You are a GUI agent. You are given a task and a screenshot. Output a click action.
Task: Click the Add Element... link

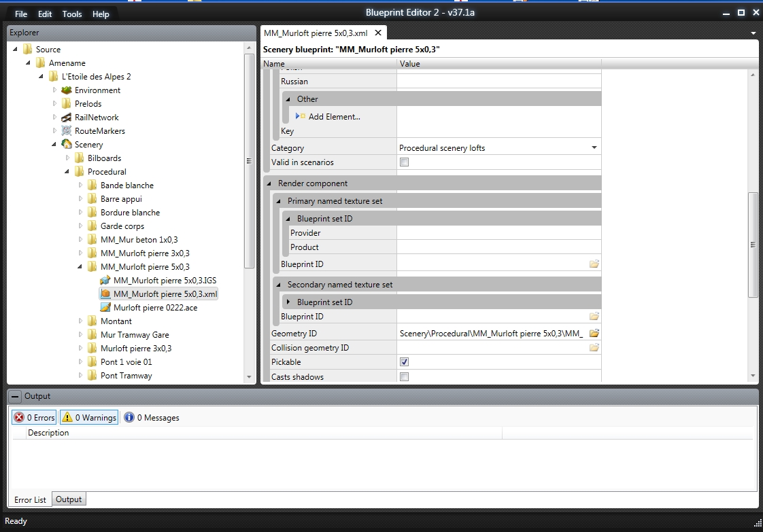tap(335, 117)
